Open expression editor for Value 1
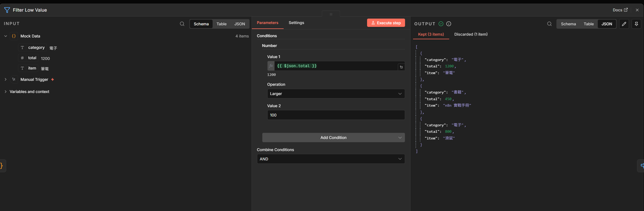 401,67
